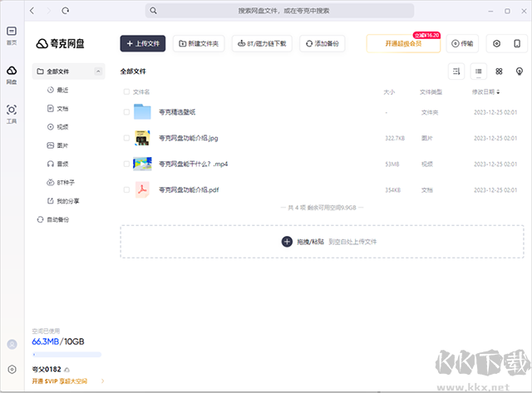Open 视频 videos category
The height and width of the screenshot is (393, 532).
(57, 127)
